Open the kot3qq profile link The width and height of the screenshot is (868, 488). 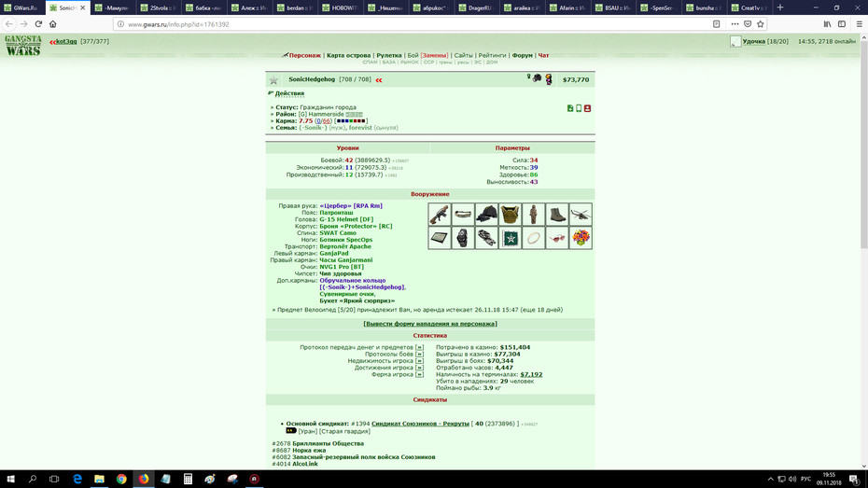(66, 41)
